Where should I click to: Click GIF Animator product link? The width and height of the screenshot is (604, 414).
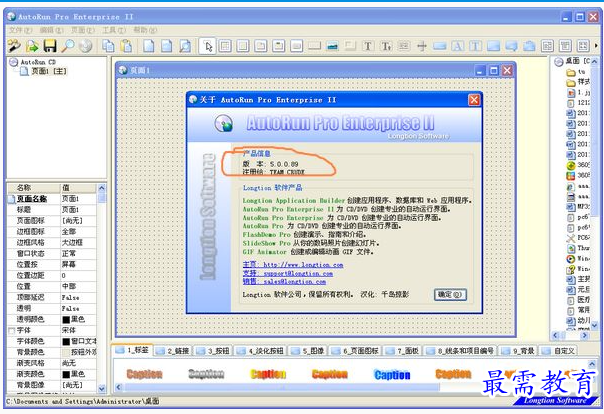(264, 252)
